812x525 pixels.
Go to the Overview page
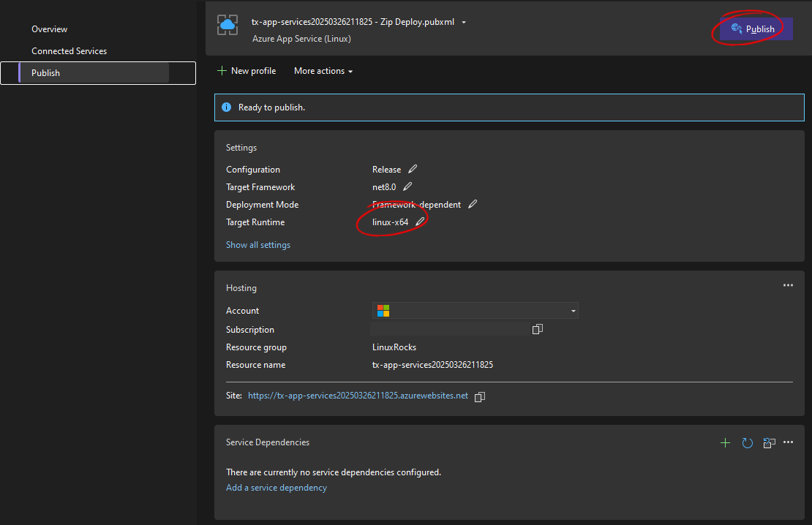49,29
